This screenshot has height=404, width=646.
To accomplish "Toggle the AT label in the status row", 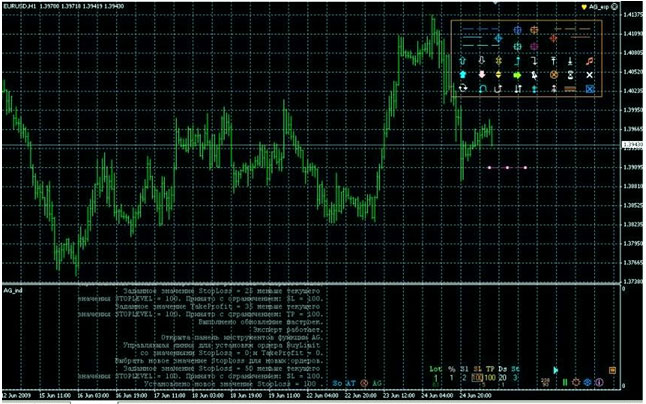I will tap(351, 382).
